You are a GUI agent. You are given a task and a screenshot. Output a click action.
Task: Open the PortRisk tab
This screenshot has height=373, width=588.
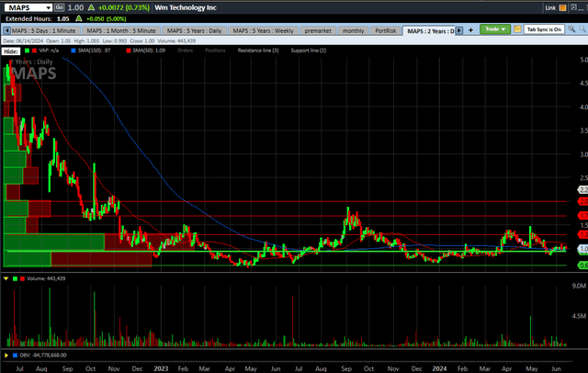387,30
